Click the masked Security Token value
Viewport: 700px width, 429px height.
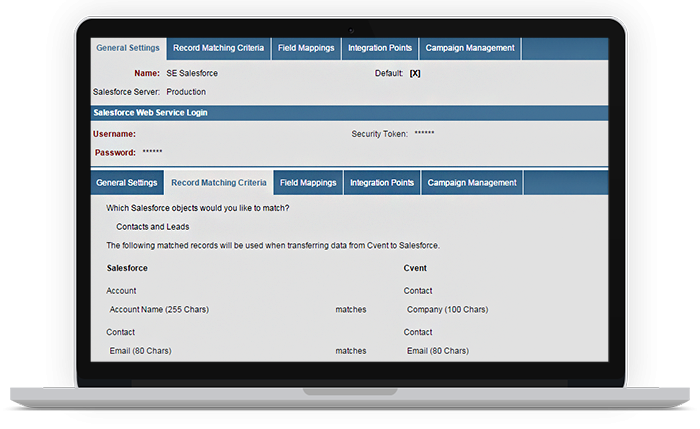(x=424, y=134)
